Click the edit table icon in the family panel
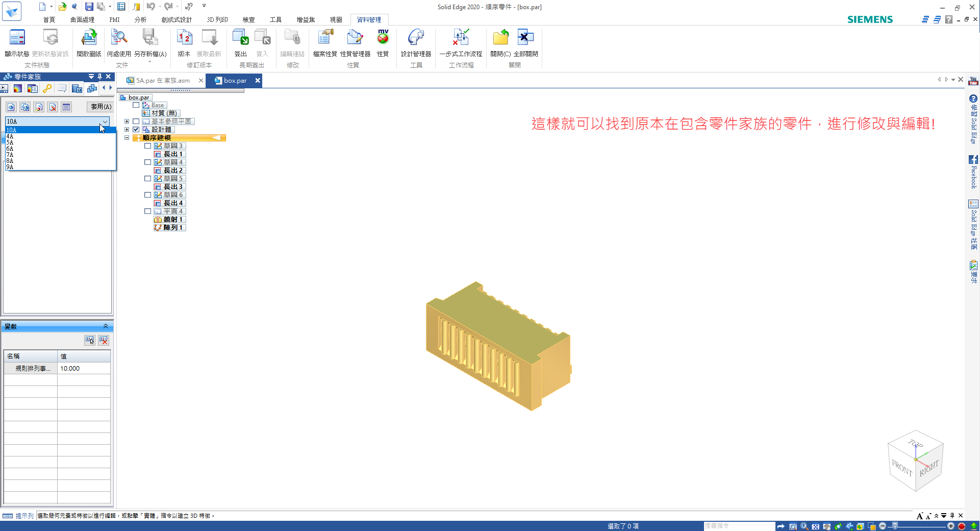 coord(66,107)
